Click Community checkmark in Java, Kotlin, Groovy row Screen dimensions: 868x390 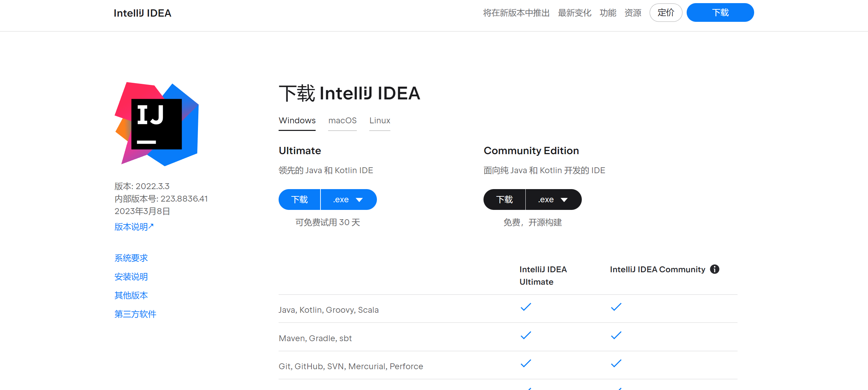pos(616,307)
